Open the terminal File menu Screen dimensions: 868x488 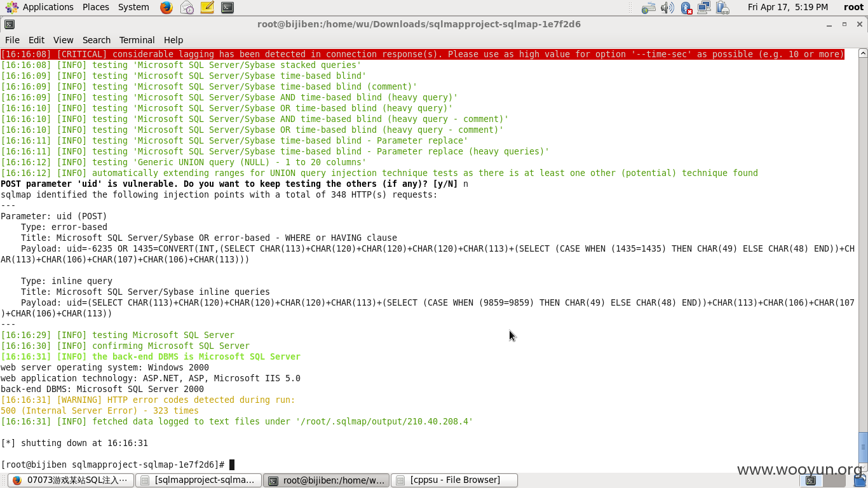(12, 39)
